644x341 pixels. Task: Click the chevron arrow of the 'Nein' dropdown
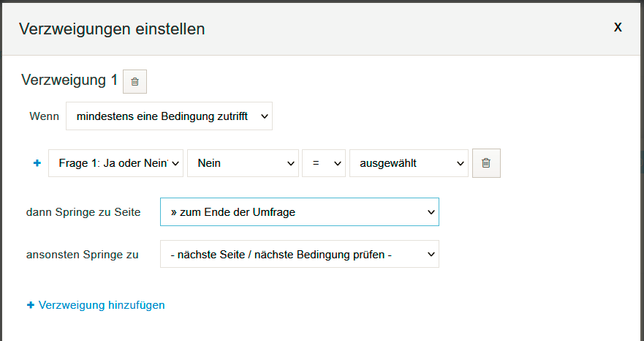point(291,163)
